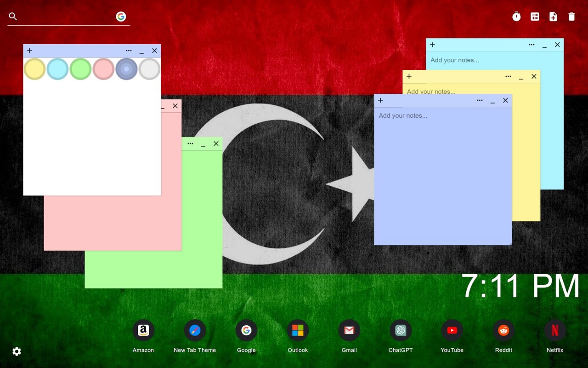Open the timer stopwatch icon
This screenshot has height=368, width=588.
click(x=516, y=17)
